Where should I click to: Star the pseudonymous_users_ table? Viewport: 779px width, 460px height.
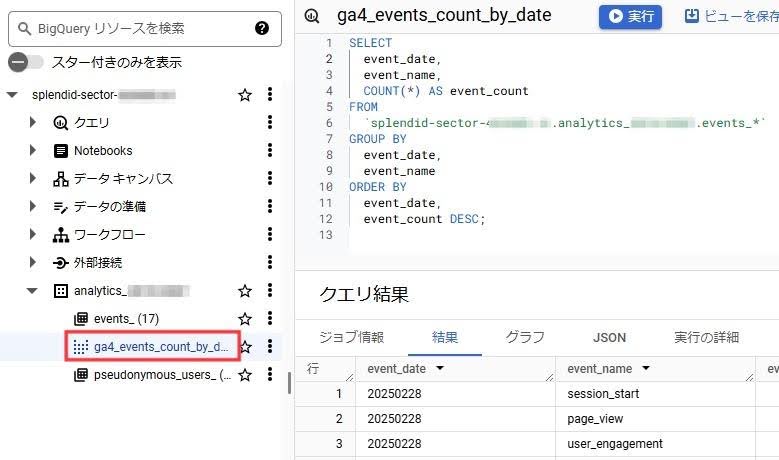point(244,375)
